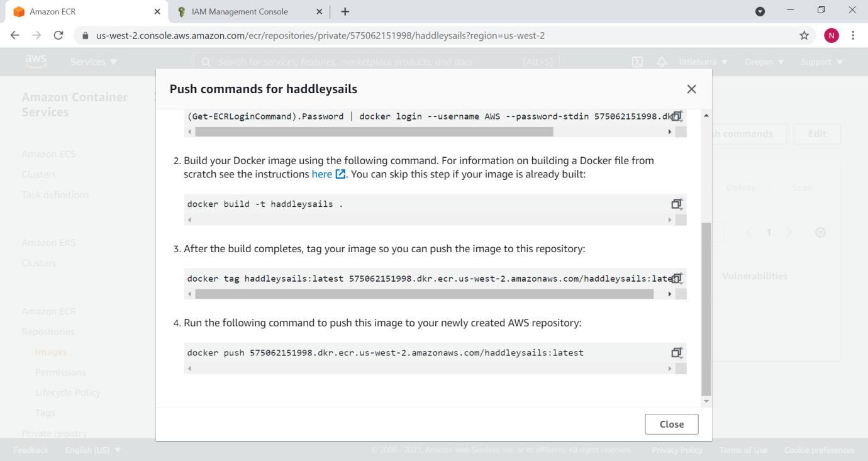Open the Privacy Policy link
The image size is (868, 461).
(677, 450)
